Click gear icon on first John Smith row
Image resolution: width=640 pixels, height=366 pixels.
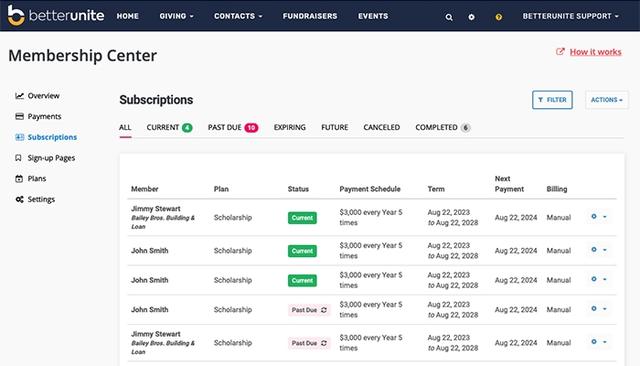click(x=594, y=249)
